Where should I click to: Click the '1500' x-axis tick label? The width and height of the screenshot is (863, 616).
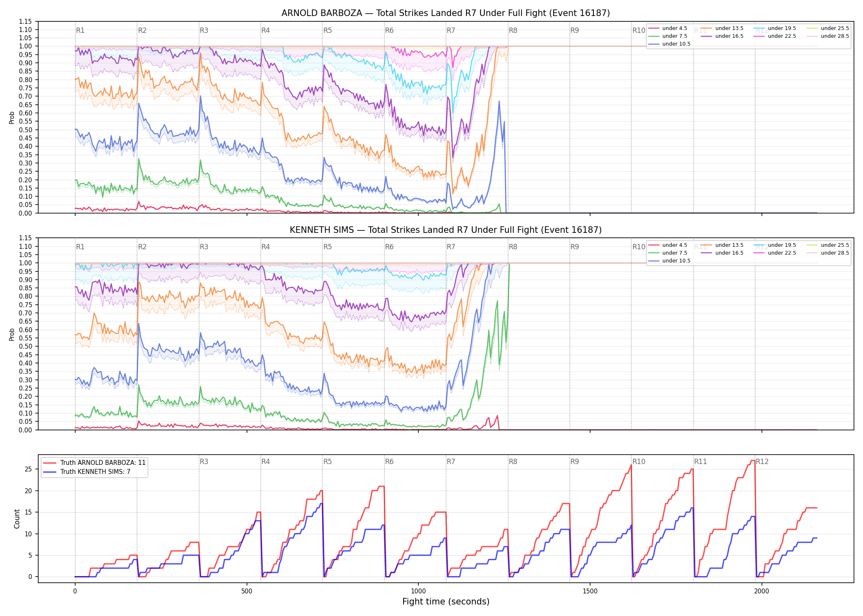[x=590, y=591]
